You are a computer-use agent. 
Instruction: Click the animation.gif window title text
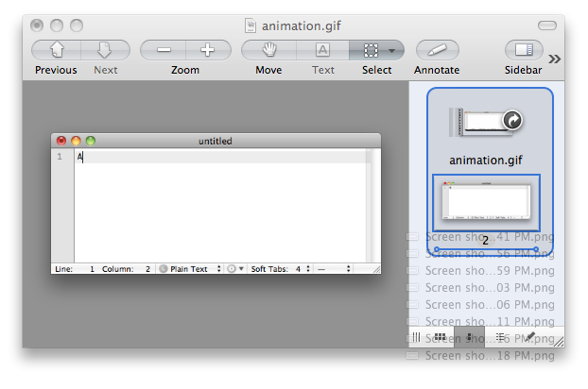point(302,26)
